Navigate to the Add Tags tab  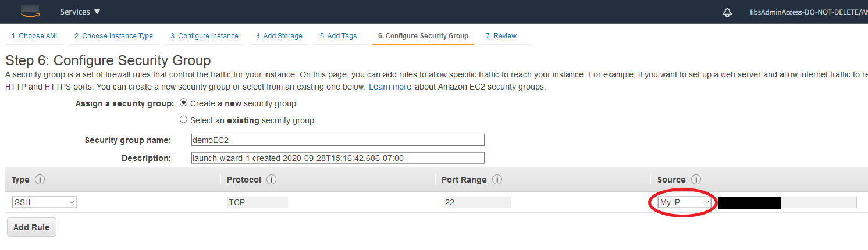coord(339,36)
